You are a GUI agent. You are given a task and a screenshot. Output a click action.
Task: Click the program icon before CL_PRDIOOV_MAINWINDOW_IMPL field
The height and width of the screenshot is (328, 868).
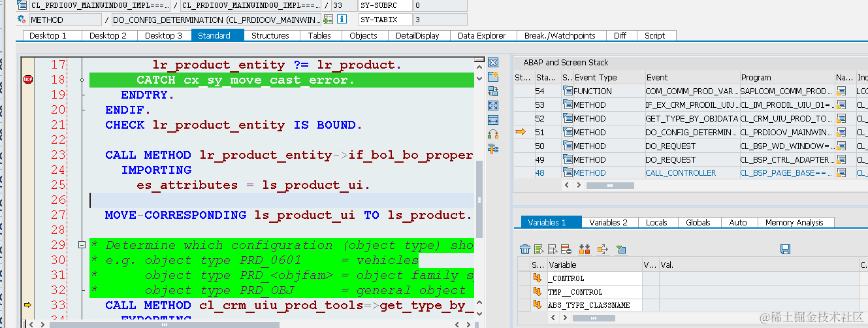[22, 6]
